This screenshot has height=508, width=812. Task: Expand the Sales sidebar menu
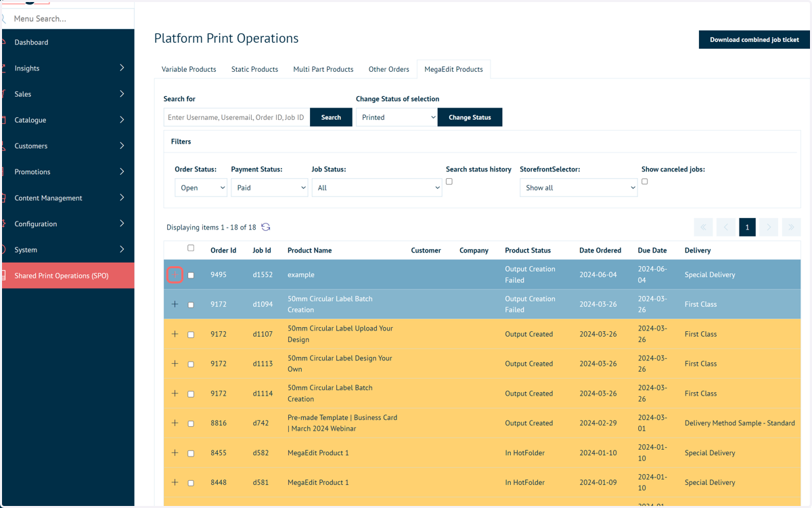pos(68,94)
